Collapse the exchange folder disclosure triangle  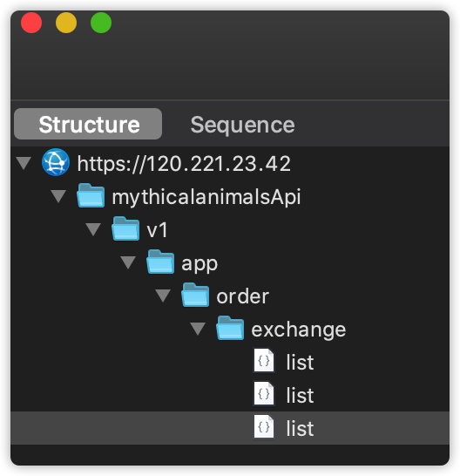pos(198,329)
